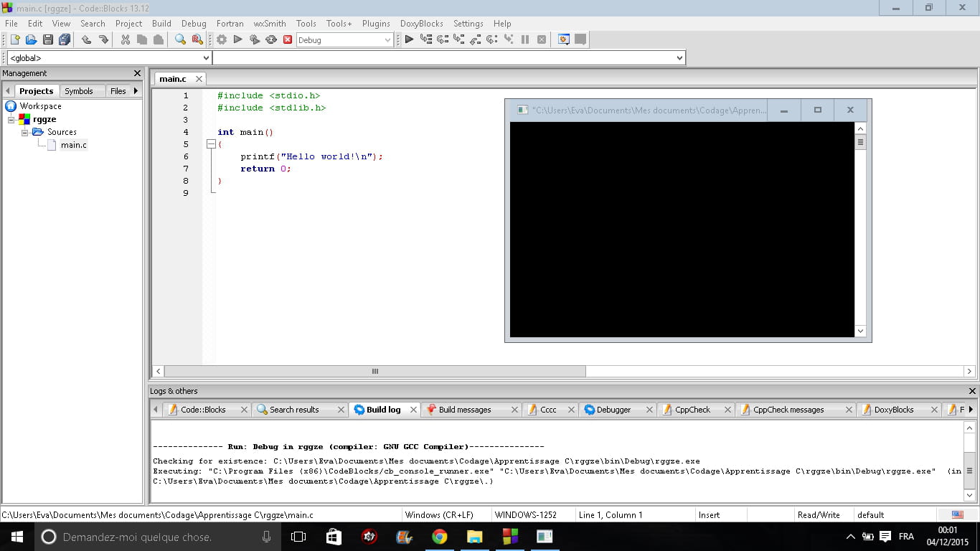Screen dimensions: 980x551
Task: Click the New file toolbar icon
Action: [14, 40]
